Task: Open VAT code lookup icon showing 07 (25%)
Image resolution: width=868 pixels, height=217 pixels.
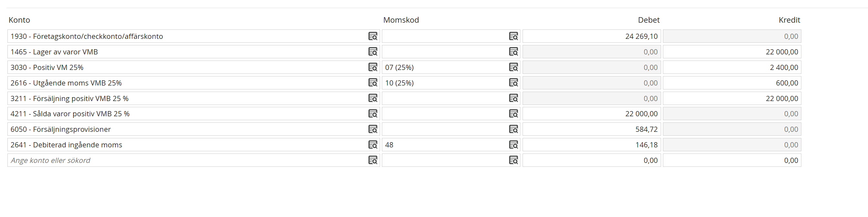Action: 513,67
